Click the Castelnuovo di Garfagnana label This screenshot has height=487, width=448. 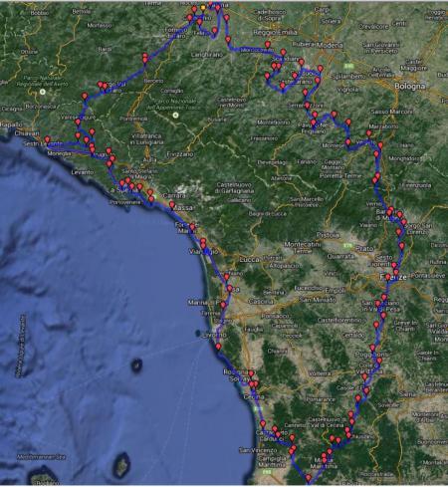[235, 188]
